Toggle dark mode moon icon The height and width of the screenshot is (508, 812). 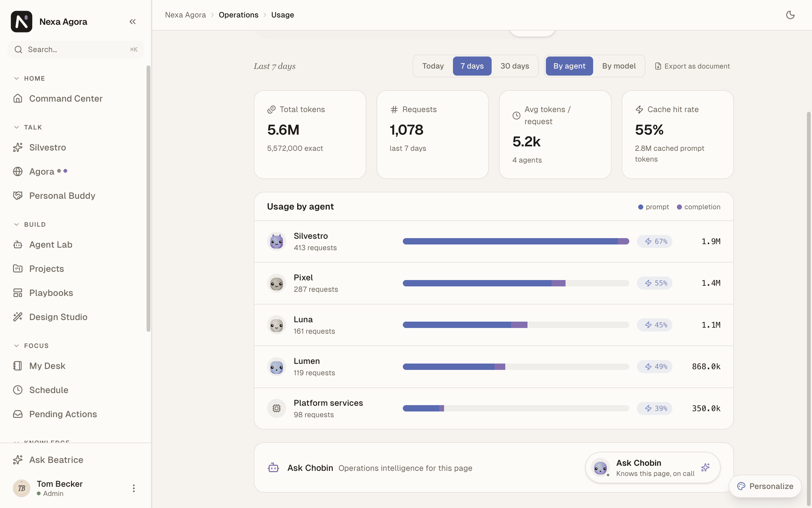790,15
